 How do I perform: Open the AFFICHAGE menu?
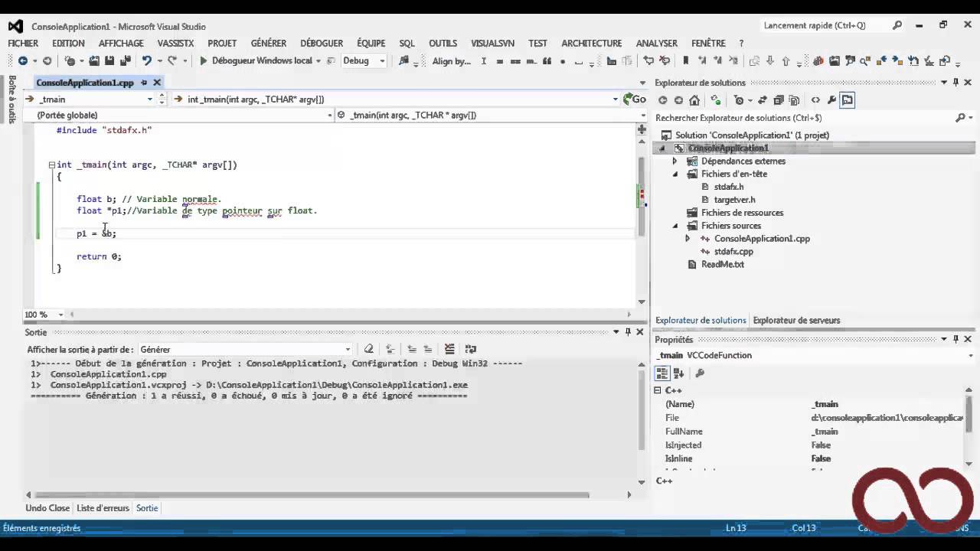tap(121, 44)
